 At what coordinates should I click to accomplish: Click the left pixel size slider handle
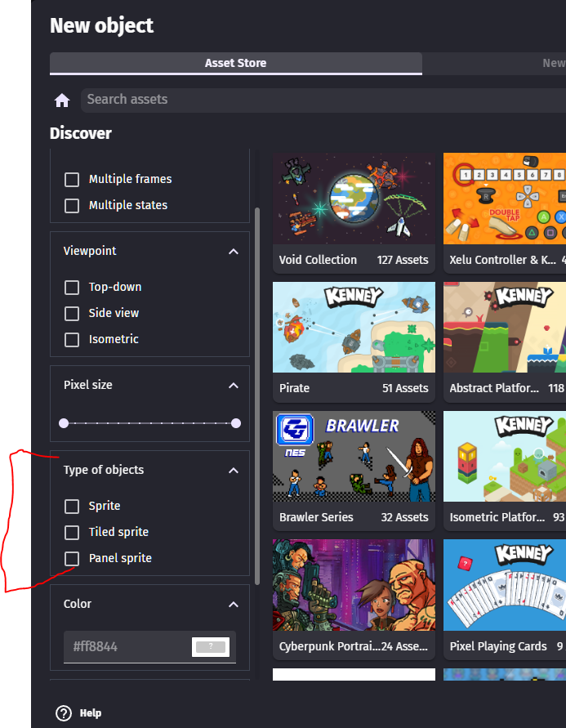(64, 423)
